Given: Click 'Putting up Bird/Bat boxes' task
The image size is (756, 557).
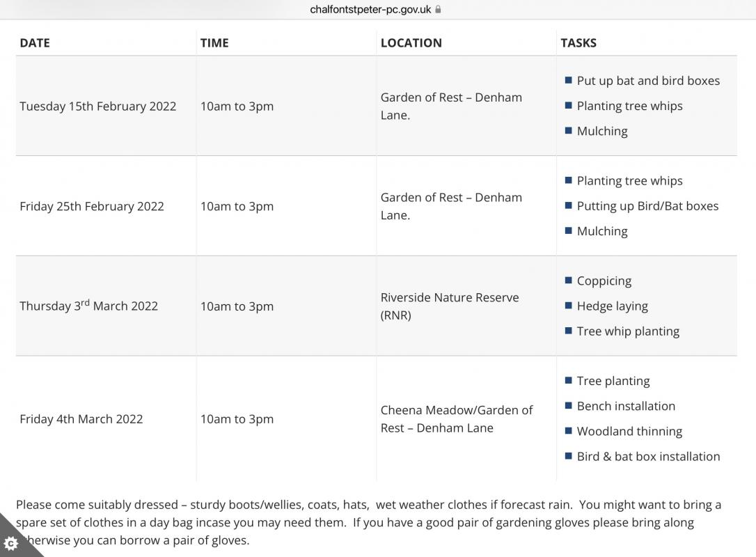Looking at the screenshot, I should (x=647, y=206).
